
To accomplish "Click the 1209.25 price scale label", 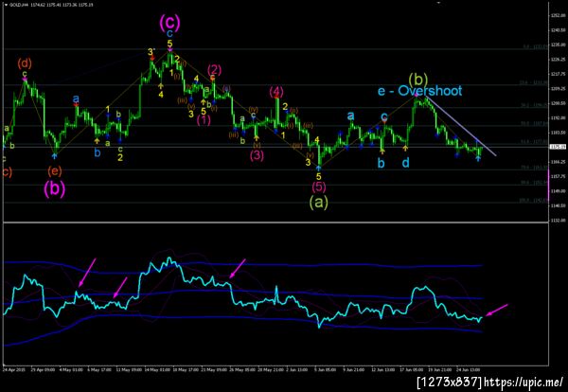I will click(x=559, y=88).
